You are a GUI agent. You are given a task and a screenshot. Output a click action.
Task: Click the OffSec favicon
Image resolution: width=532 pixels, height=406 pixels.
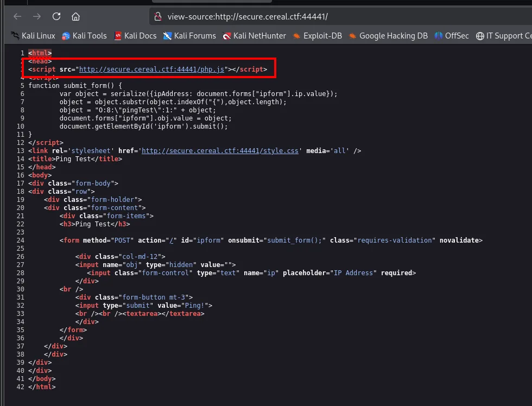pyautogui.click(x=439, y=36)
